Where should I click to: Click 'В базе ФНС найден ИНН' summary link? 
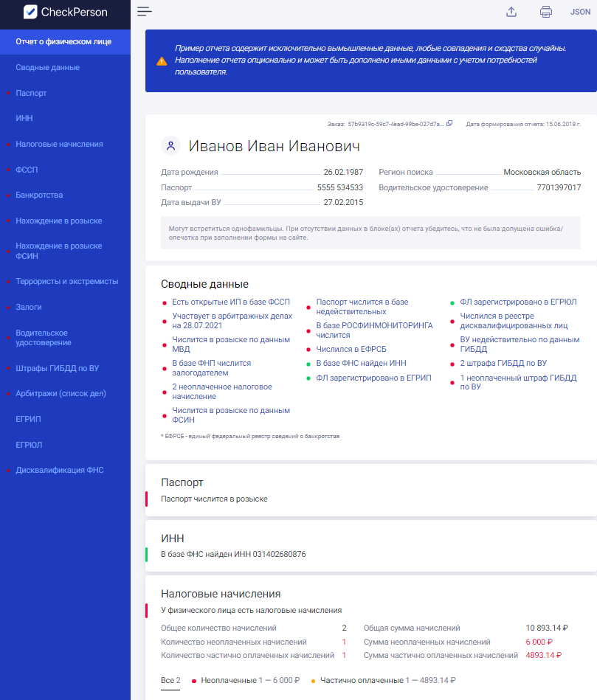pyautogui.click(x=362, y=364)
